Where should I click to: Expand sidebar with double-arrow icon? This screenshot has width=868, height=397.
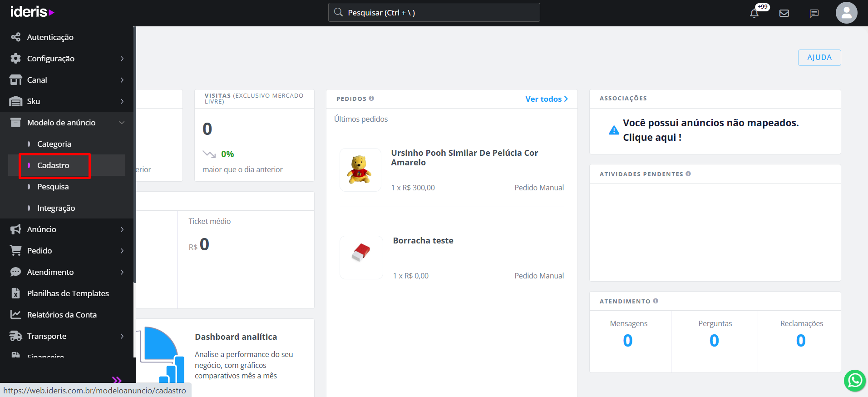pos(117,380)
